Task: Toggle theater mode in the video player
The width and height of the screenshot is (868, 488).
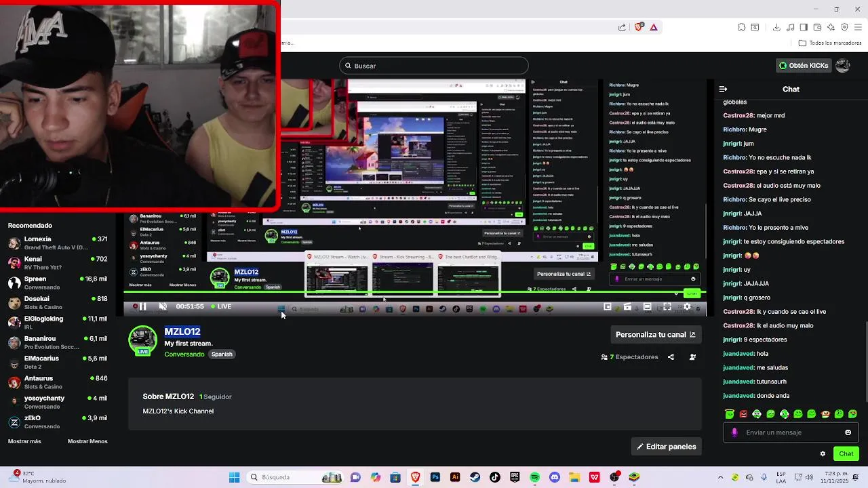Action: pos(648,307)
